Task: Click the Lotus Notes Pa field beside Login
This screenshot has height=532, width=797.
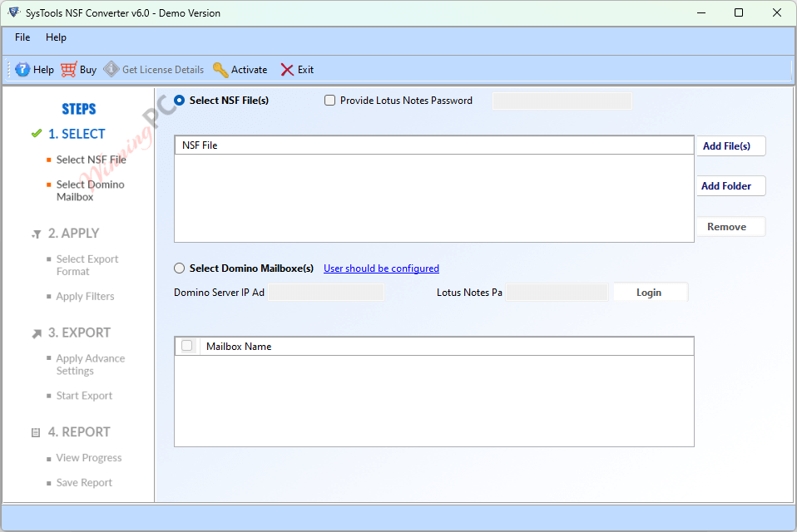Action: (x=557, y=293)
